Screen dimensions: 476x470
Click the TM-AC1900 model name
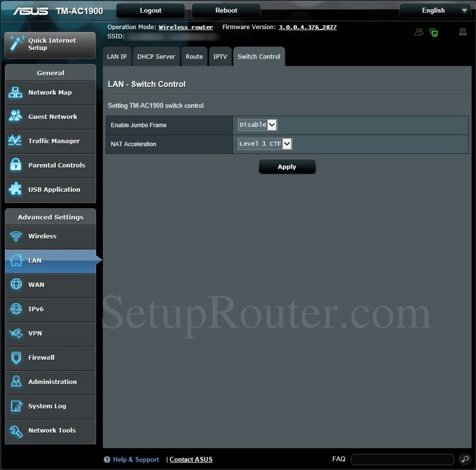tap(80, 11)
